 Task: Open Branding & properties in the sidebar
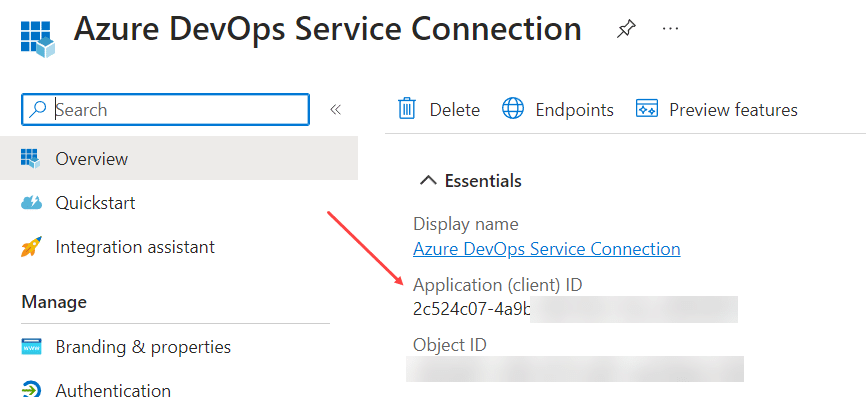click(143, 347)
